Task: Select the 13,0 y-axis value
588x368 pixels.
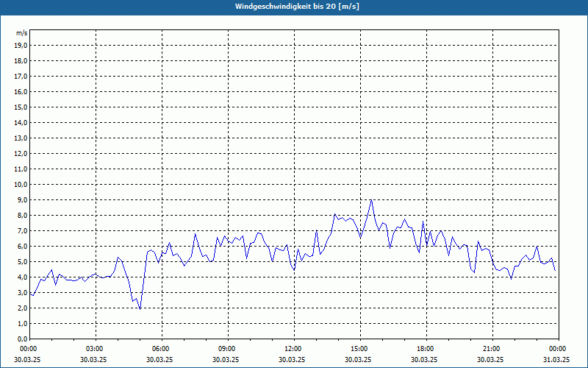Action: 21,138
